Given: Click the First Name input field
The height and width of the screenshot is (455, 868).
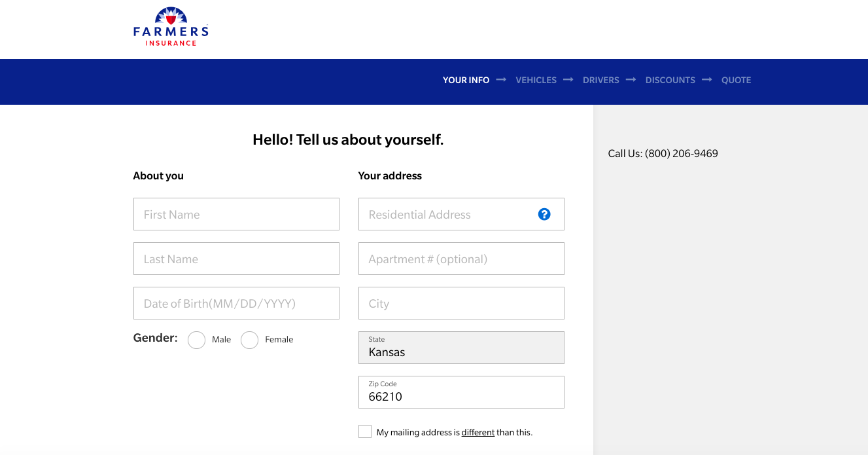Looking at the screenshot, I should (236, 214).
